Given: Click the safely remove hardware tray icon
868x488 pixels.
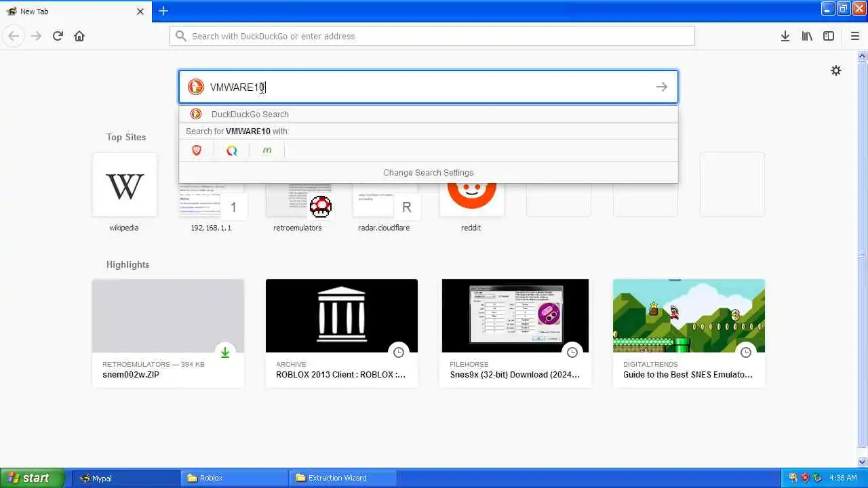Looking at the screenshot, I should point(818,478).
